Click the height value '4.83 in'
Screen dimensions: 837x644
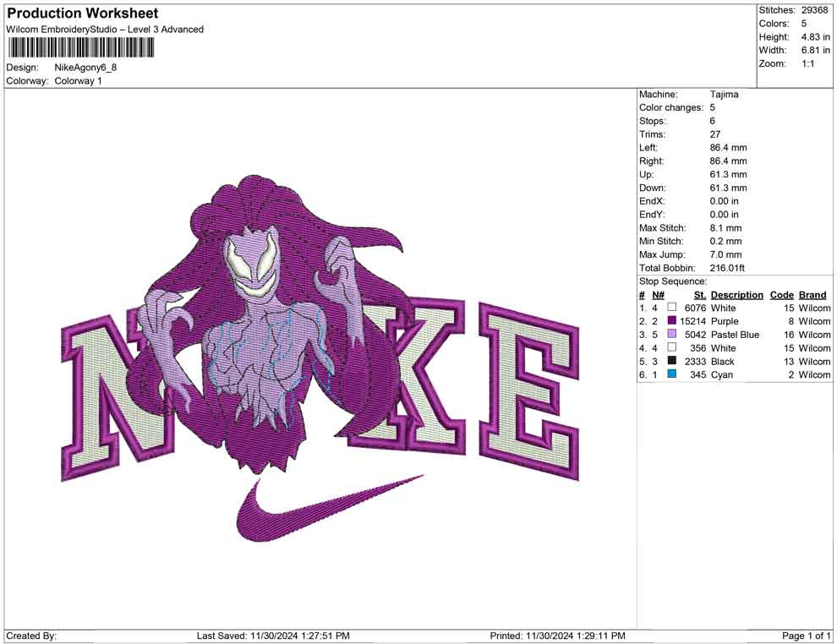815,37
